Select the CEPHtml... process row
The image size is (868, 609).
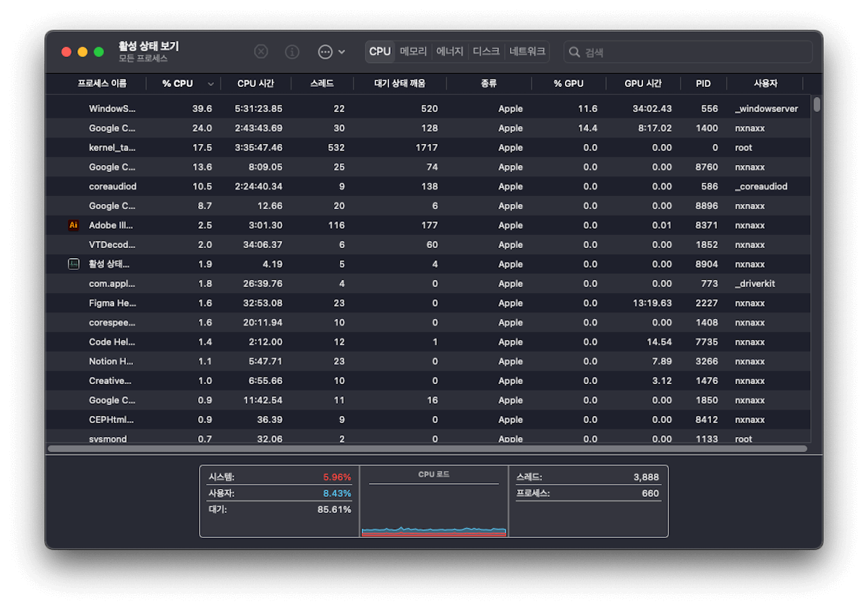click(428, 420)
